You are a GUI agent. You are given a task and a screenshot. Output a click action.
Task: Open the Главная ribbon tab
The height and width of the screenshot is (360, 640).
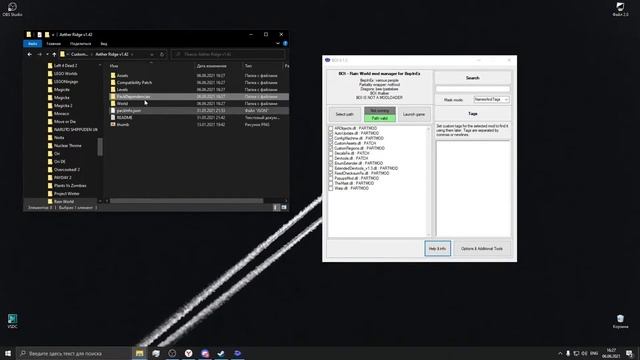[53, 44]
